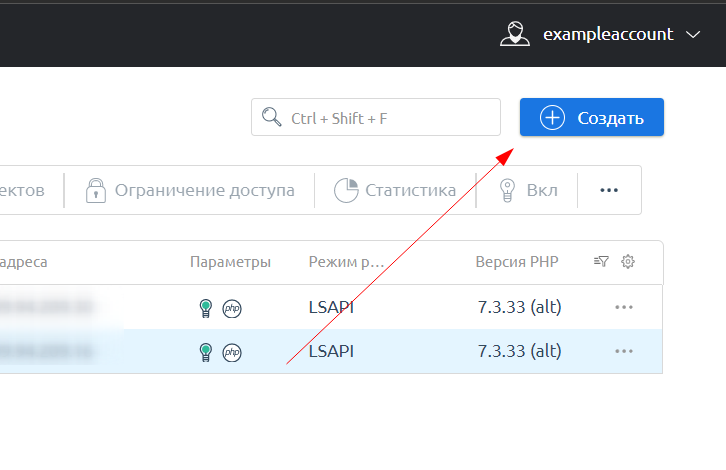This screenshot has width=726, height=470.
Task: Click green lightbulb icon in highlighted row
Action: point(206,351)
